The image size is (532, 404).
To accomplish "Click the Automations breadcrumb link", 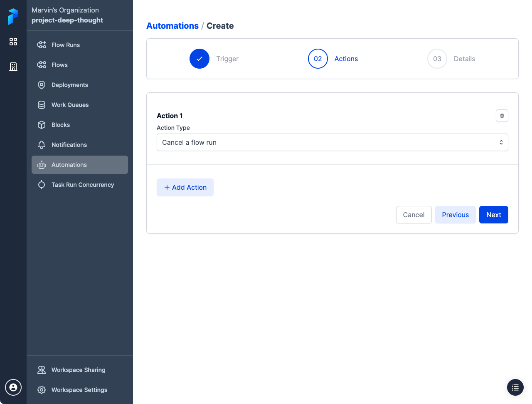I will [172, 26].
